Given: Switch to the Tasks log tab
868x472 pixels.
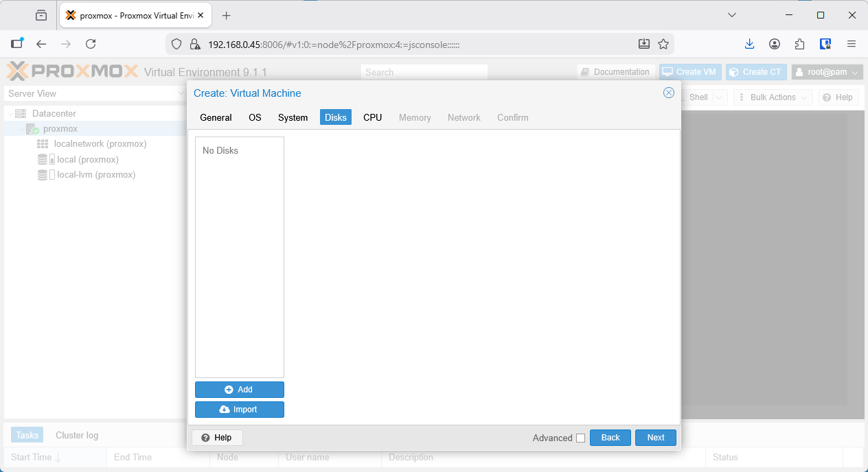Looking at the screenshot, I should [27, 435].
